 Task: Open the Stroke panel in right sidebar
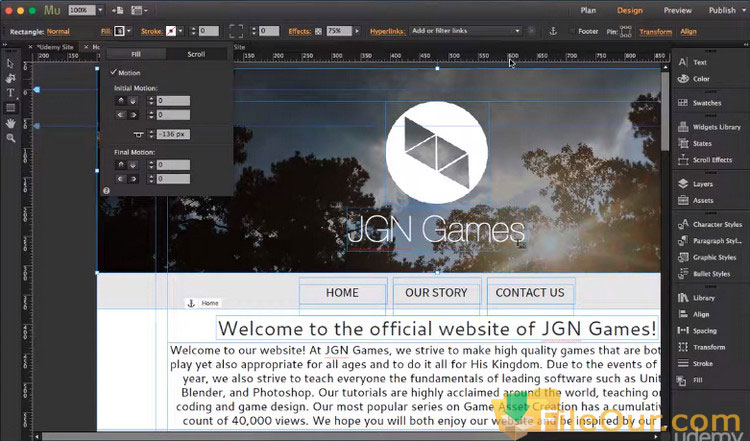[x=695, y=364]
